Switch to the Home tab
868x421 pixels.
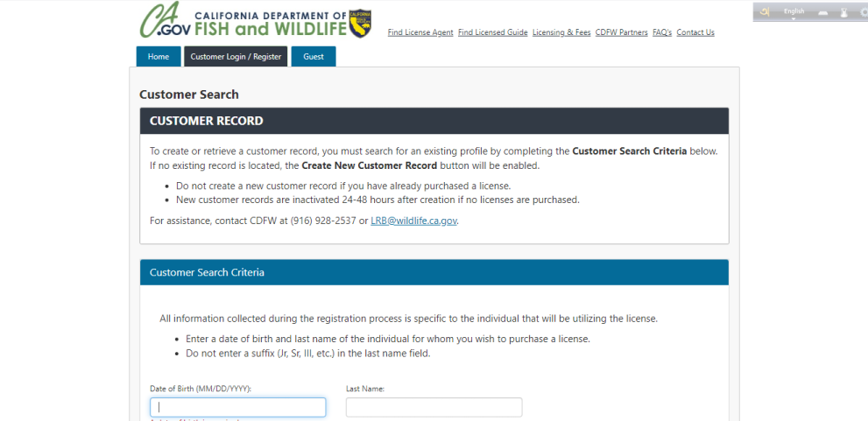point(159,56)
